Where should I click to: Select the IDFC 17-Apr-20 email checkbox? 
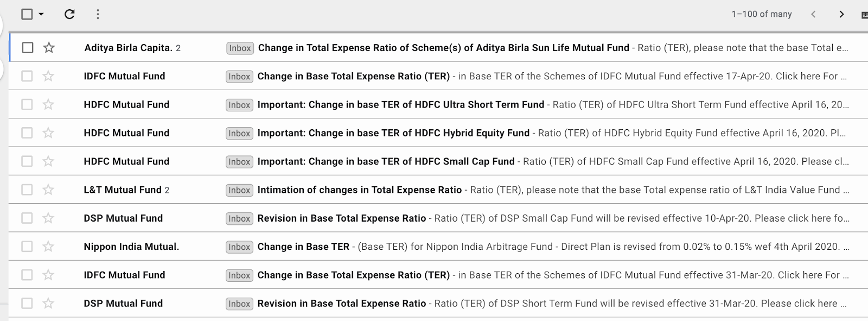27,76
